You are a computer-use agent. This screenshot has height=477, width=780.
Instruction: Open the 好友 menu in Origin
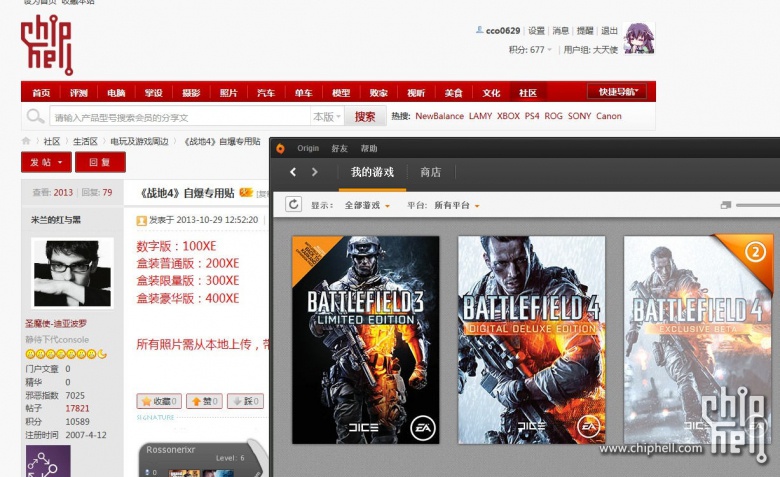(x=340, y=148)
